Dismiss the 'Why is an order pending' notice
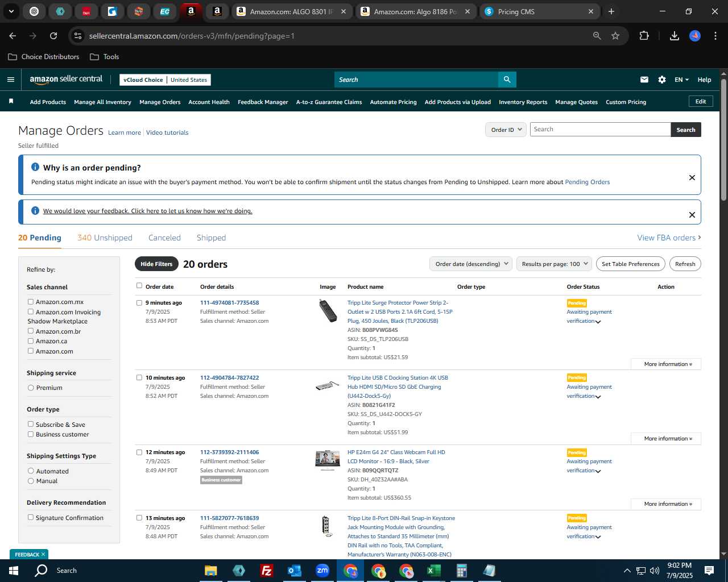Viewport: 728px width, 582px height. point(692,177)
